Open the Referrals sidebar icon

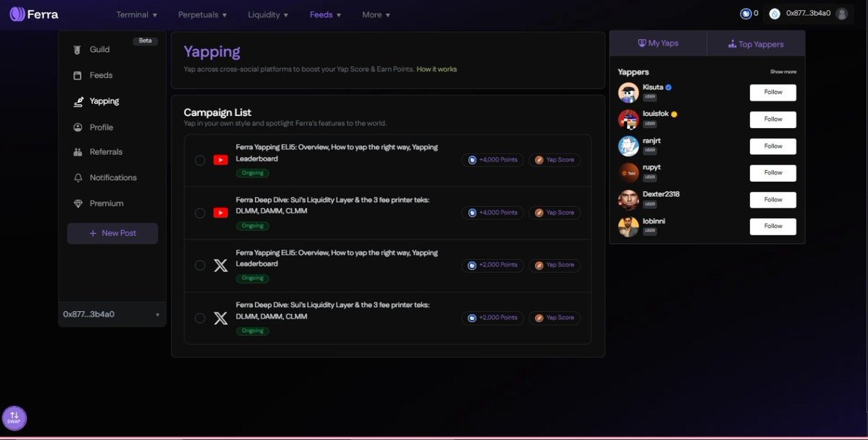tap(77, 152)
